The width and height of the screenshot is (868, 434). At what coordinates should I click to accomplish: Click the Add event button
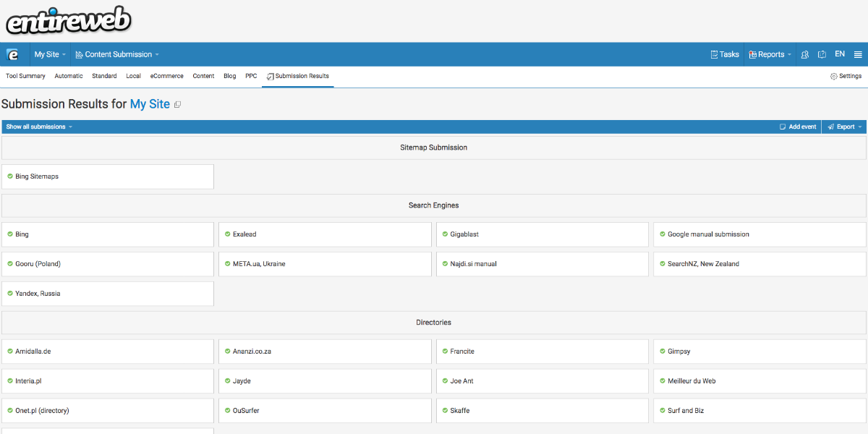(798, 127)
